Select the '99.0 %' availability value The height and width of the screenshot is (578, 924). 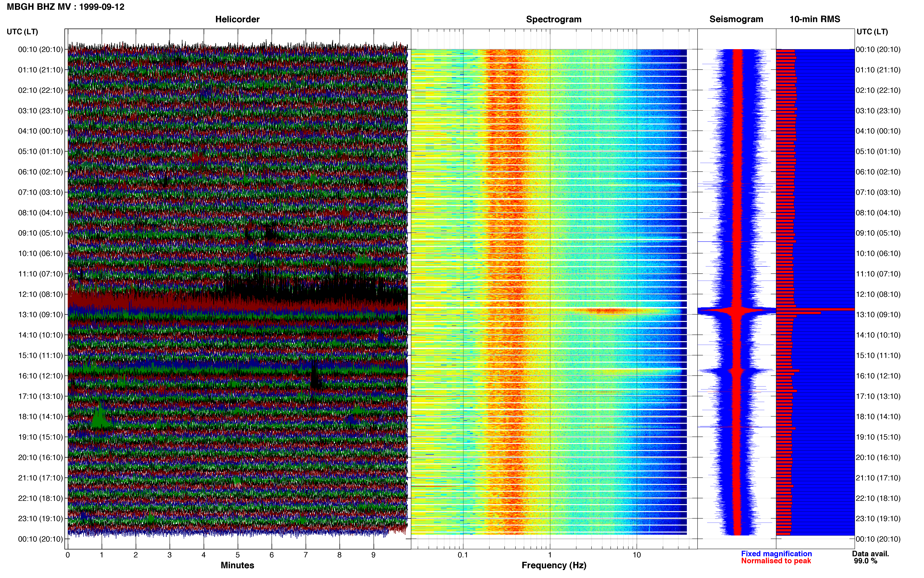(x=865, y=561)
